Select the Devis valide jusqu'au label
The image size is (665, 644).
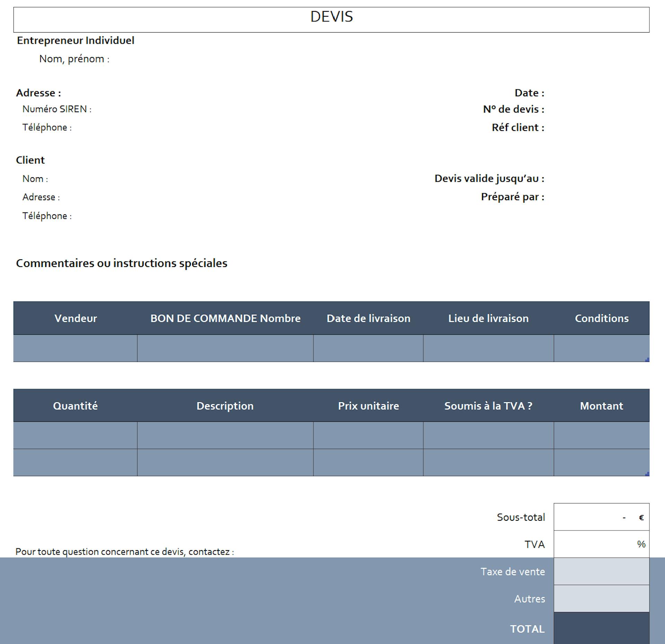pos(489,178)
